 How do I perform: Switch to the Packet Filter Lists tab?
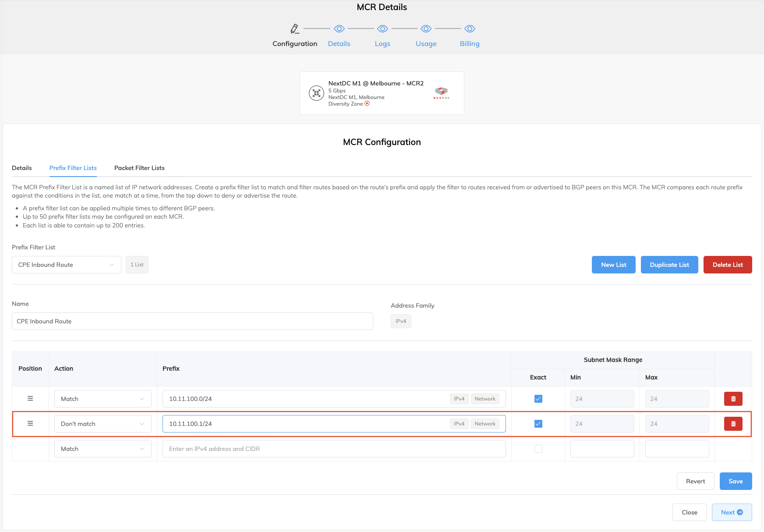click(x=139, y=168)
